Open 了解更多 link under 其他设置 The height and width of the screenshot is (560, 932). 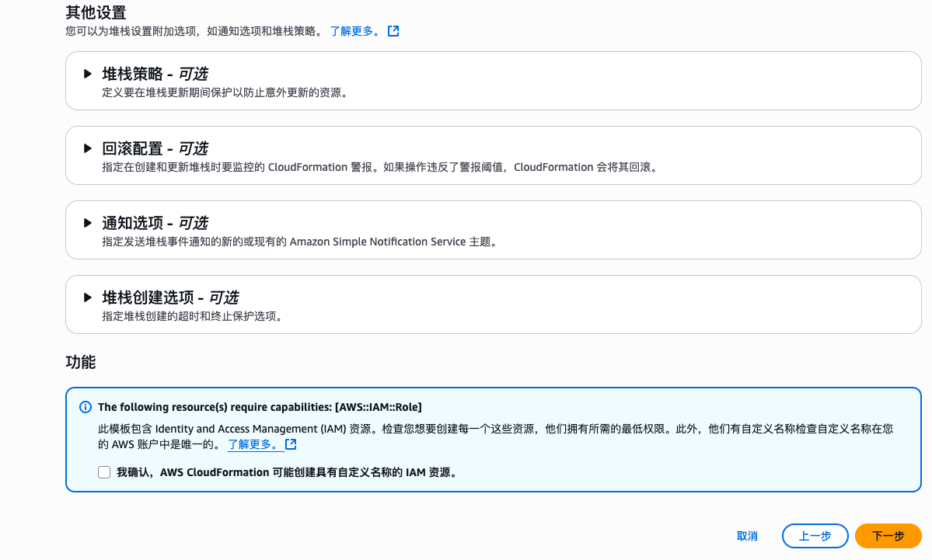click(x=355, y=31)
